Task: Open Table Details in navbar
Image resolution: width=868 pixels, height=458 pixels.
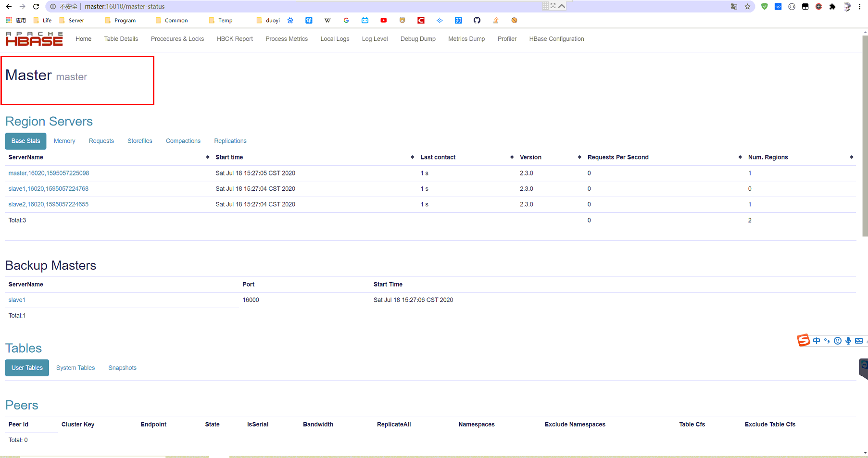Action: click(x=121, y=39)
